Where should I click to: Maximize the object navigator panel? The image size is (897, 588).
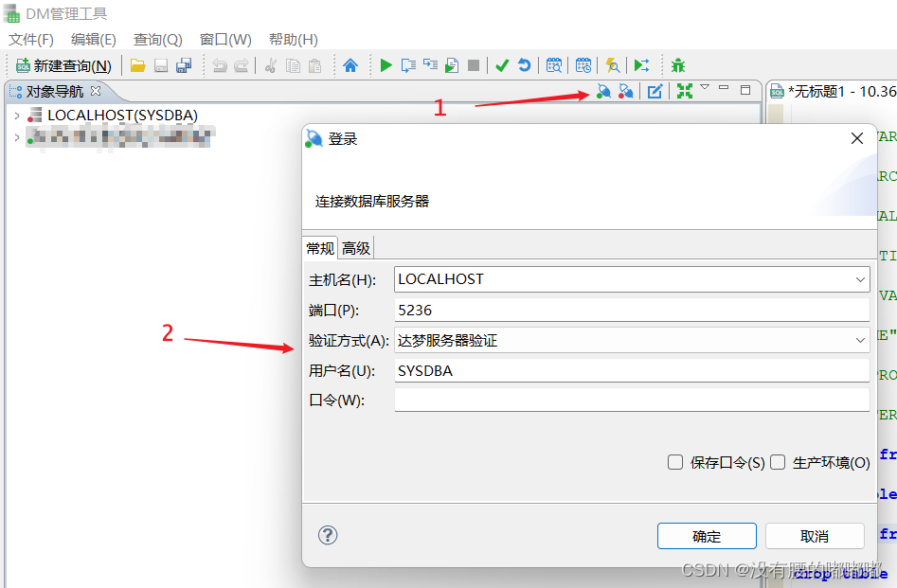745,90
